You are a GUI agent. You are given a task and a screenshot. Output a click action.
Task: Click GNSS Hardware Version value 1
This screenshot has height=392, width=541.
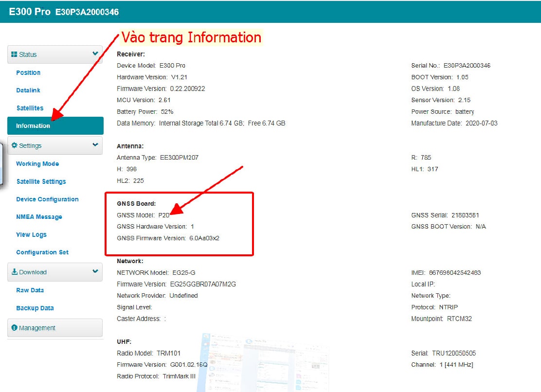click(192, 227)
